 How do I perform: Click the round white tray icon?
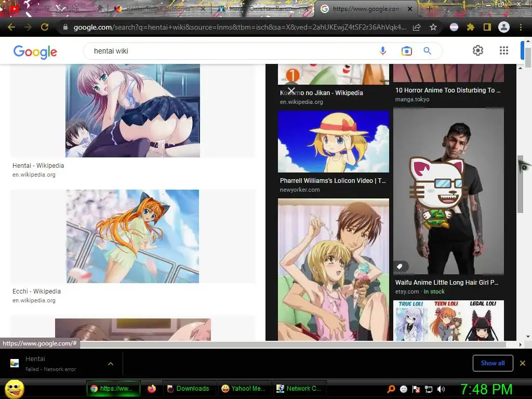pyautogui.click(x=403, y=389)
